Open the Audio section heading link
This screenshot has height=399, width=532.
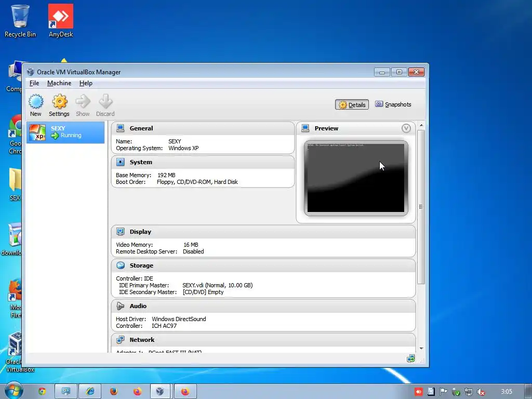click(138, 306)
